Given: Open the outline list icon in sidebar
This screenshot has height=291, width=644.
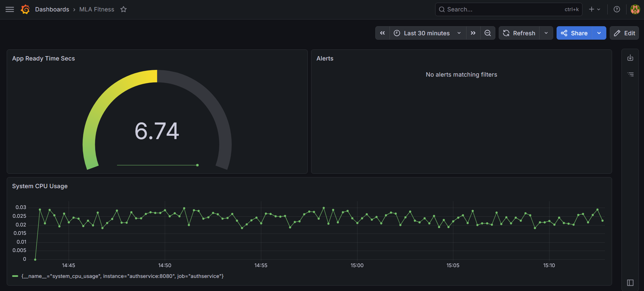Looking at the screenshot, I should click(630, 74).
